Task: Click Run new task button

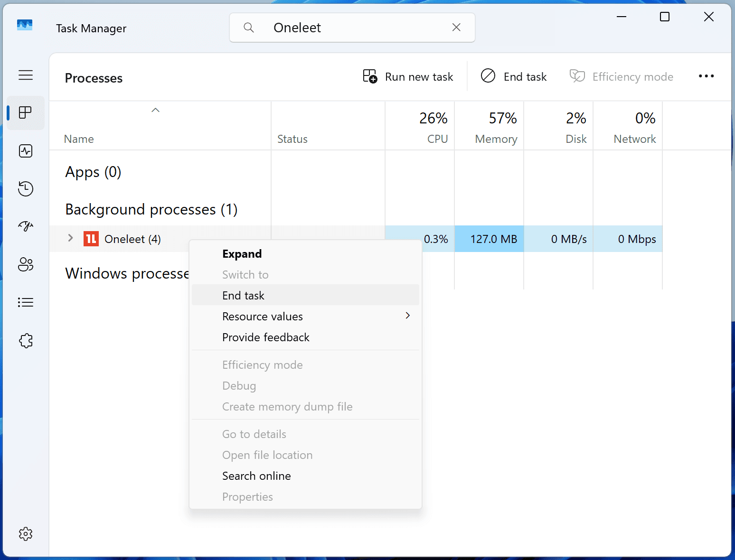Action: click(408, 77)
